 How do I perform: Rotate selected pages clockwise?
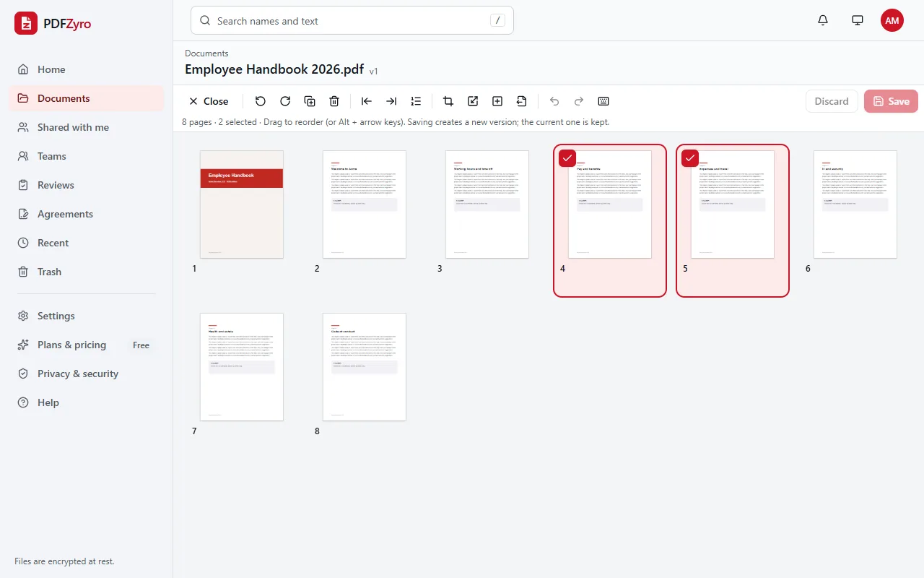coord(285,101)
